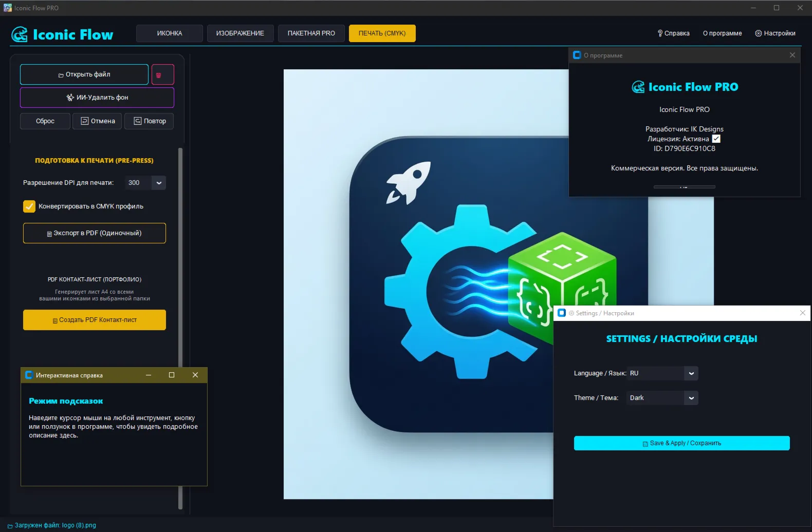Viewport: 812px width, 532px height.
Task: Open the ПАКЕТНАЯ PRO tab
Action: (311, 33)
